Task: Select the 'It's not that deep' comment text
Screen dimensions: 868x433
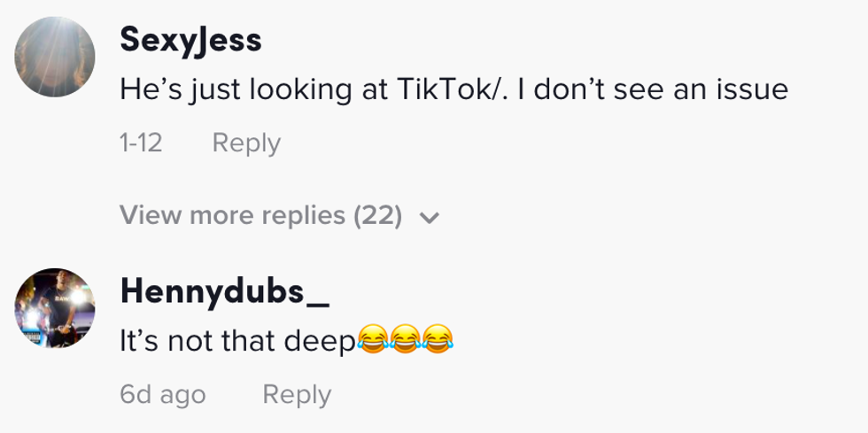Action: (x=237, y=340)
